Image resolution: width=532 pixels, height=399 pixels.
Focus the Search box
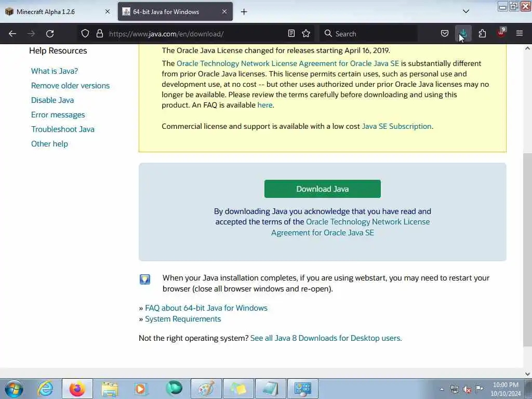368,34
